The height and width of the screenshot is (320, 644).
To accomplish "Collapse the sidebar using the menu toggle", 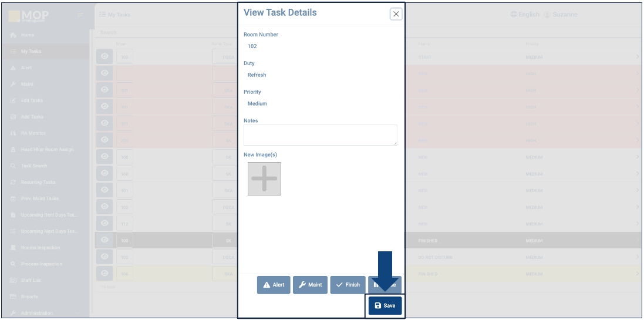I will coord(80,15).
